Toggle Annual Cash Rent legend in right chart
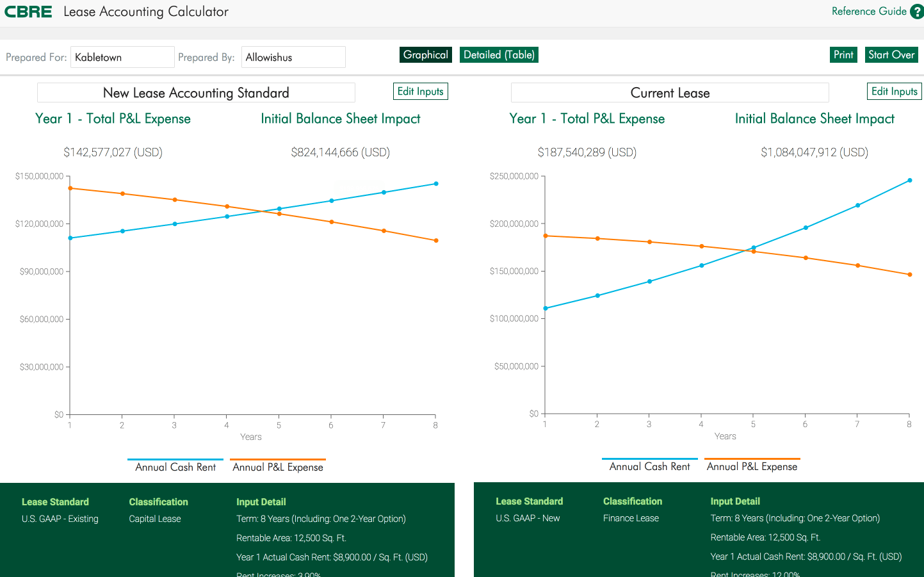The image size is (924, 577). tap(649, 466)
